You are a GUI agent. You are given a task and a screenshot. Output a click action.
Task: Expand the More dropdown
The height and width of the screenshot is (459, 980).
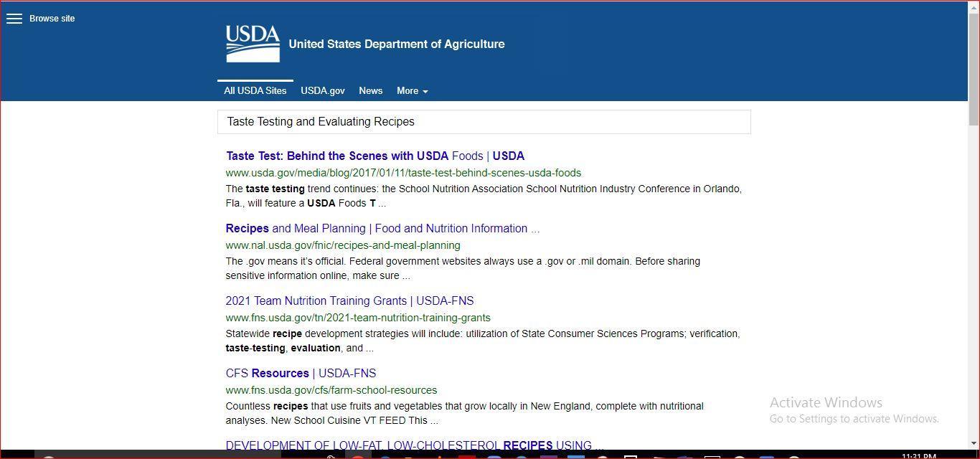click(413, 91)
